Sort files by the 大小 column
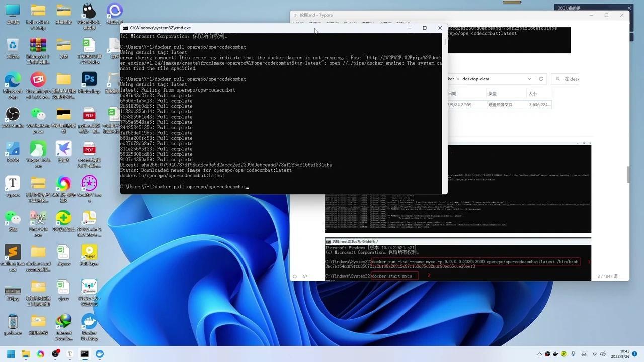644x362 pixels. pyautogui.click(x=533, y=93)
